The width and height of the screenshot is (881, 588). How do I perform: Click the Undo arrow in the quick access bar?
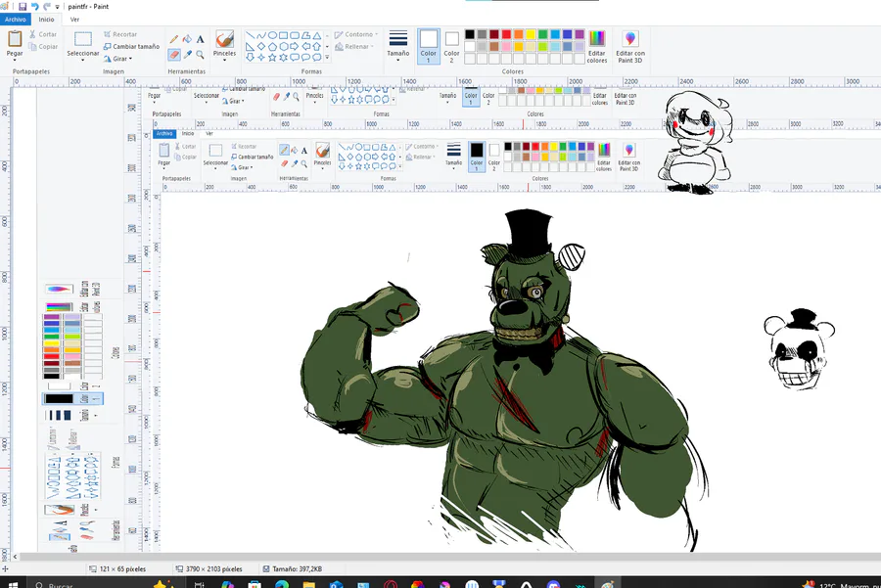pos(35,7)
